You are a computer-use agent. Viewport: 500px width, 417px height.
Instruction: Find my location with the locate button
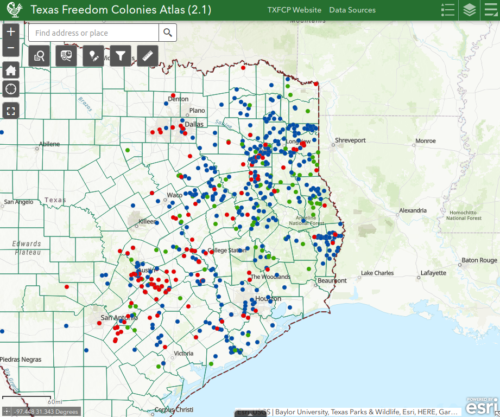point(11,89)
